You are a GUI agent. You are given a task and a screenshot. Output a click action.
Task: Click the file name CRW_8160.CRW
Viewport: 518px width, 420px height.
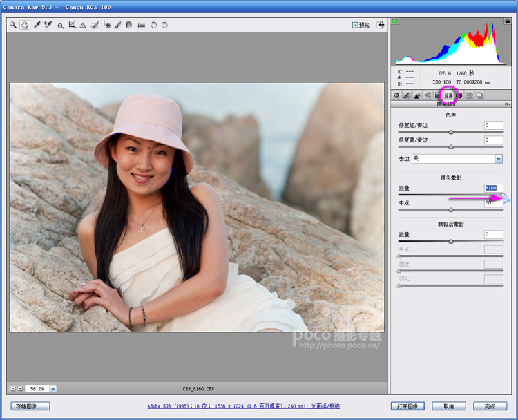pyautogui.click(x=198, y=389)
